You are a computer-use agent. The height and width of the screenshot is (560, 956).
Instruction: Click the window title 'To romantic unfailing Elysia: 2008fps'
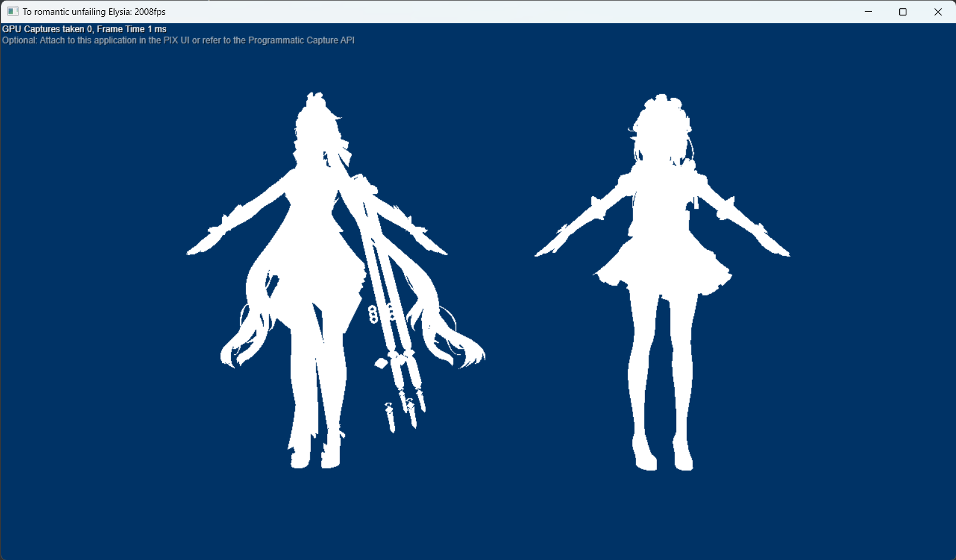94,12
